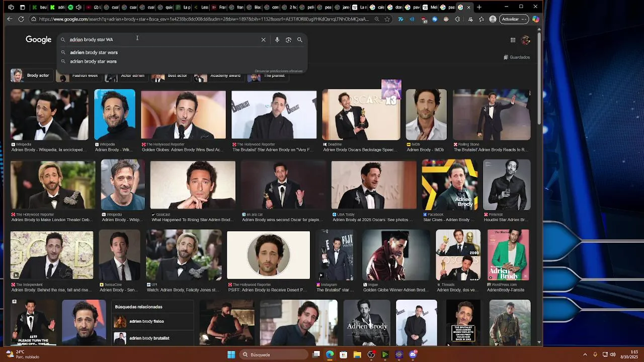The height and width of the screenshot is (362, 644).
Task: Bookmark page with star icon in address bar
Action: pyautogui.click(x=387, y=19)
